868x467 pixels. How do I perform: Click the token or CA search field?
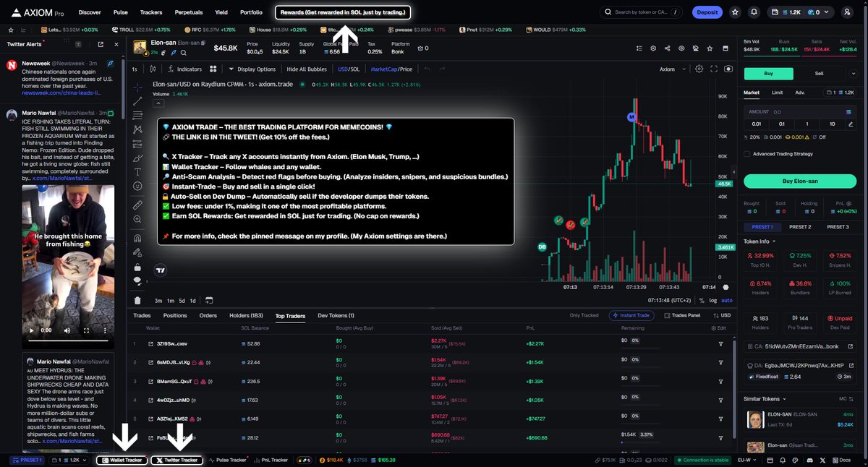(642, 12)
